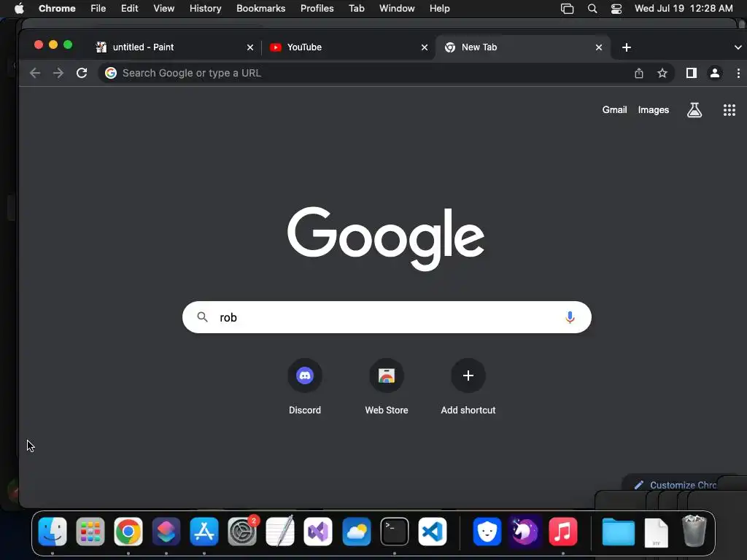Close the untitled - Paint tab

click(x=250, y=47)
